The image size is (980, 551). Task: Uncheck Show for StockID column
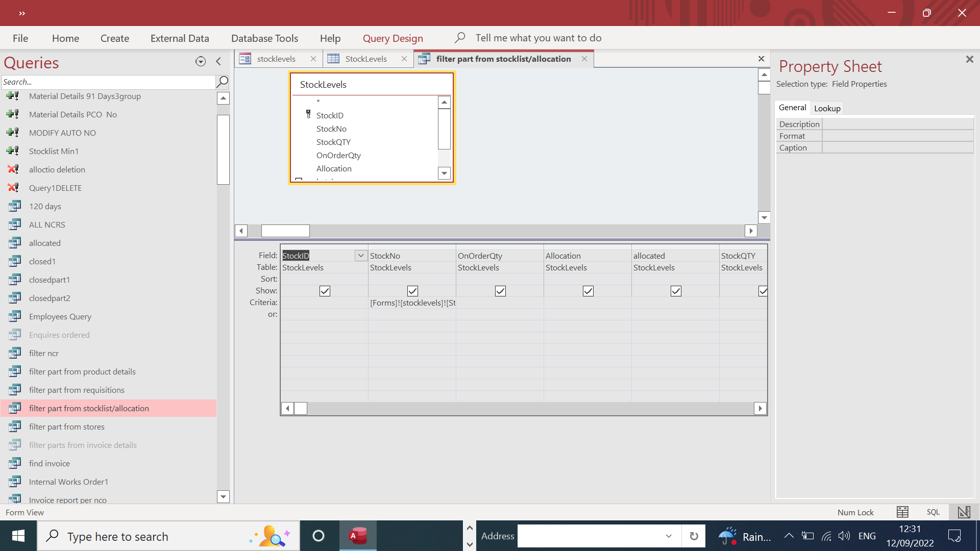tap(325, 291)
